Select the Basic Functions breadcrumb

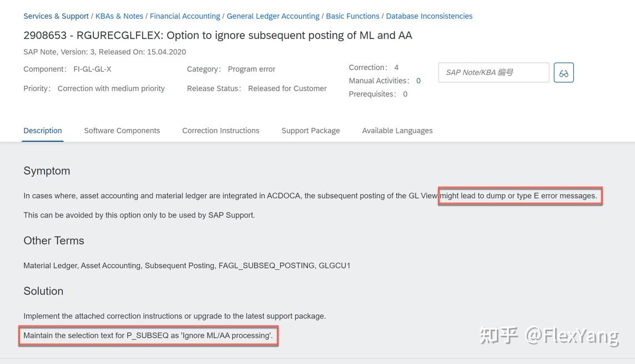(352, 16)
